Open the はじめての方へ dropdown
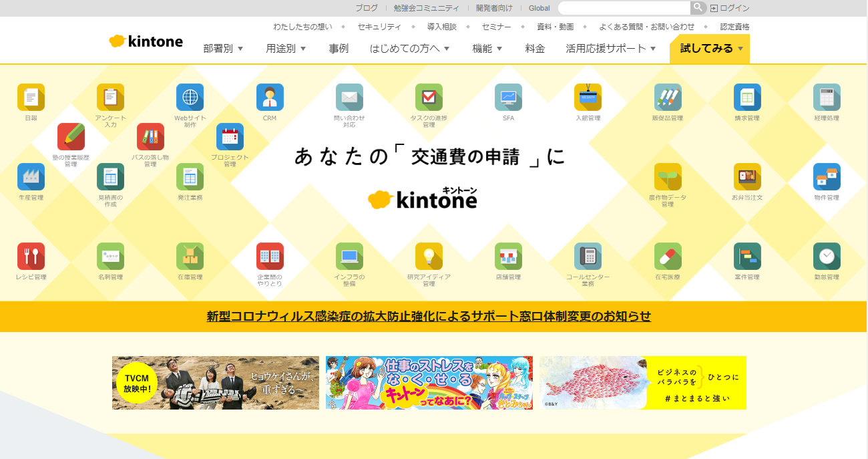Image resolution: width=868 pixels, height=459 pixels. tap(410, 49)
